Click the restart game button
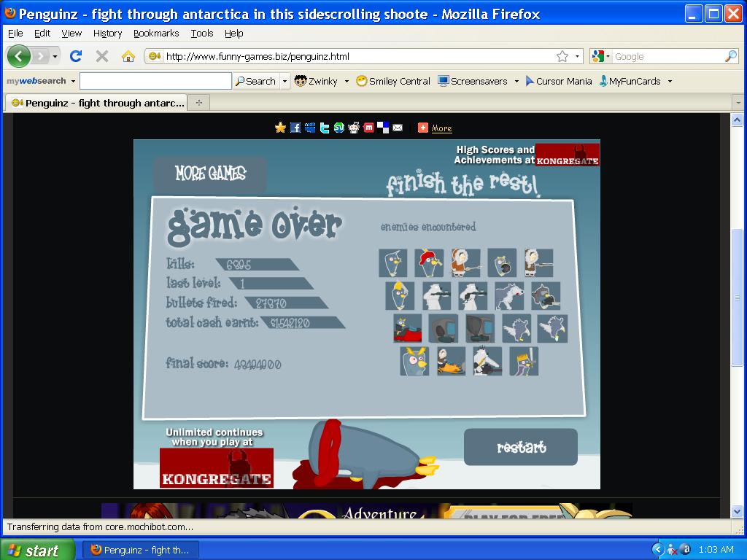 (x=521, y=447)
